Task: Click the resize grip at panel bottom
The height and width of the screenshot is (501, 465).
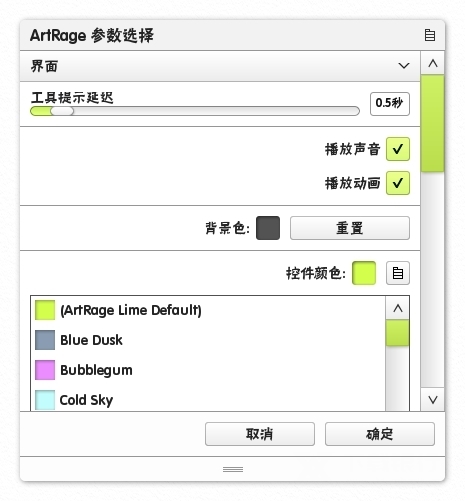Action: pos(233,469)
